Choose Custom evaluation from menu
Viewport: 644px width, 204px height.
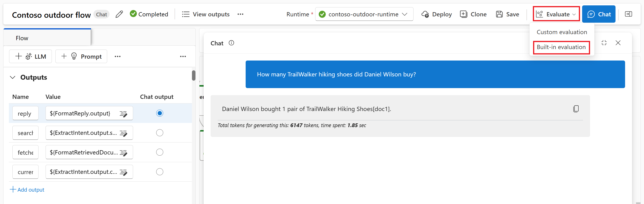562,32
